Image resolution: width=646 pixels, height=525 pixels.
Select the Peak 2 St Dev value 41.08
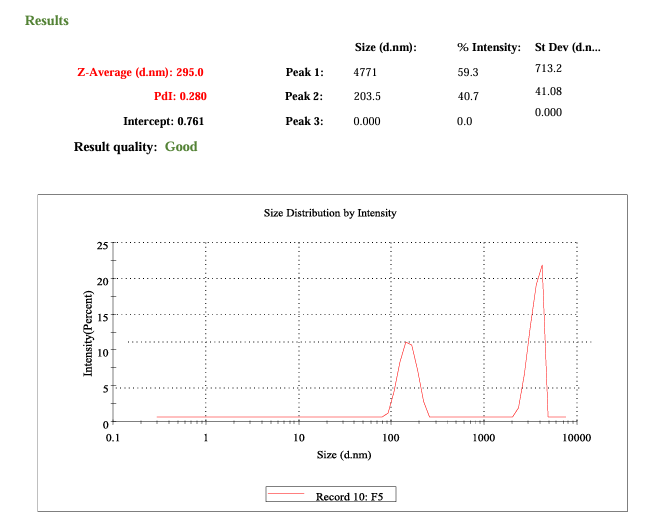pos(549,92)
